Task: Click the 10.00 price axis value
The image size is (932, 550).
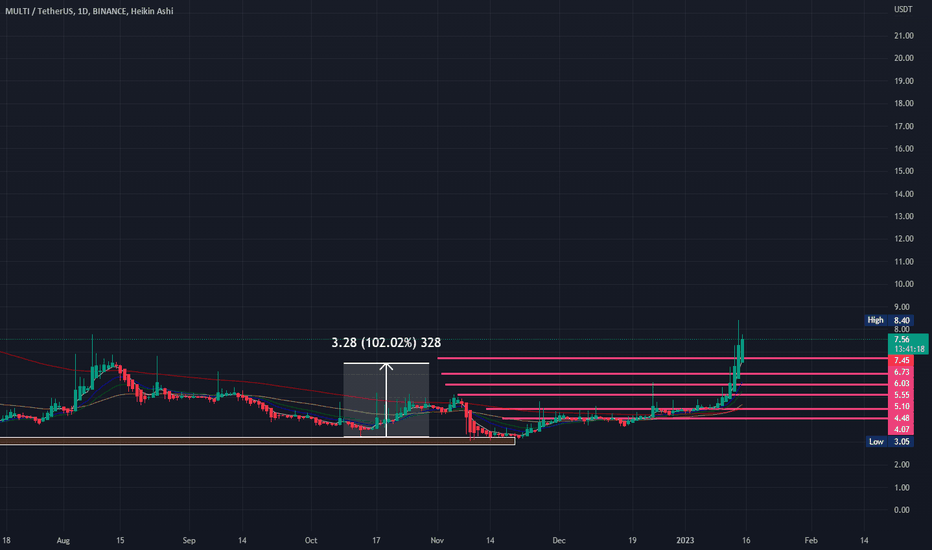Action: click(903, 284)
